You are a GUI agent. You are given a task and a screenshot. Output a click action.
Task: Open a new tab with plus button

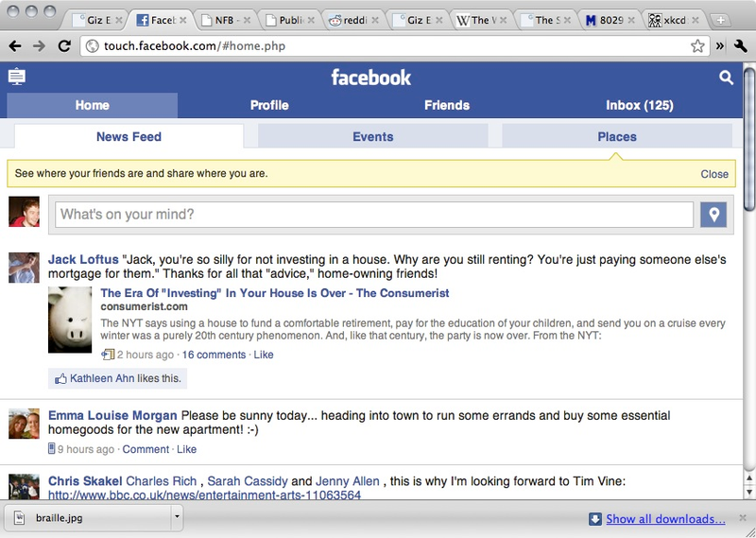click(x=721, y=20)
